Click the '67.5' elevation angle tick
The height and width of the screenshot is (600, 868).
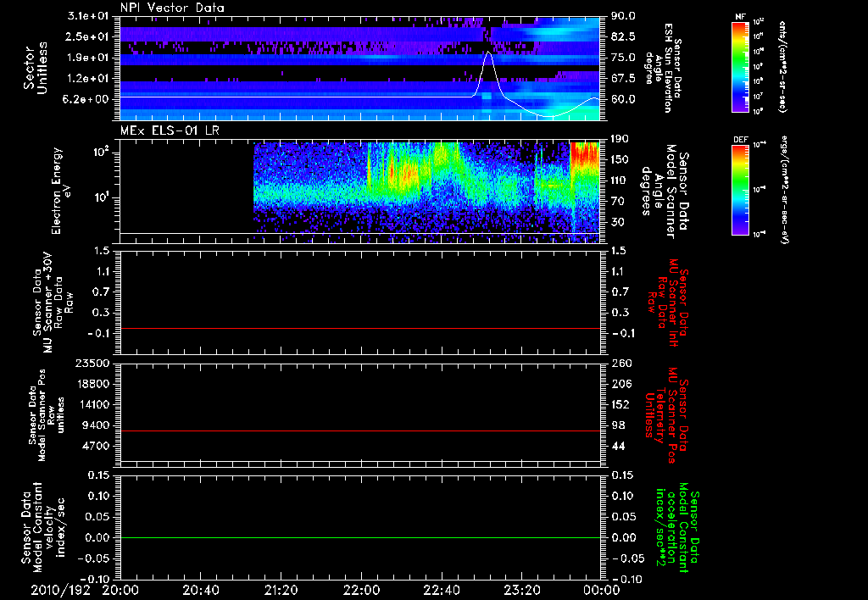coord(623,79)
